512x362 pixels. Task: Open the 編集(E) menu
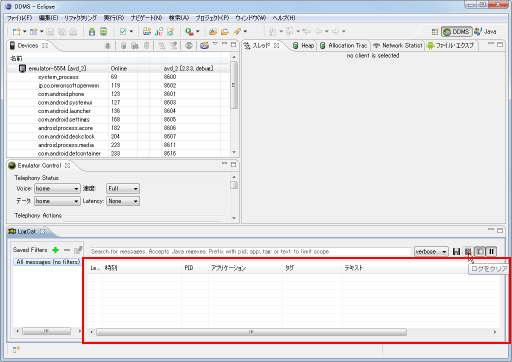(48, 18)
